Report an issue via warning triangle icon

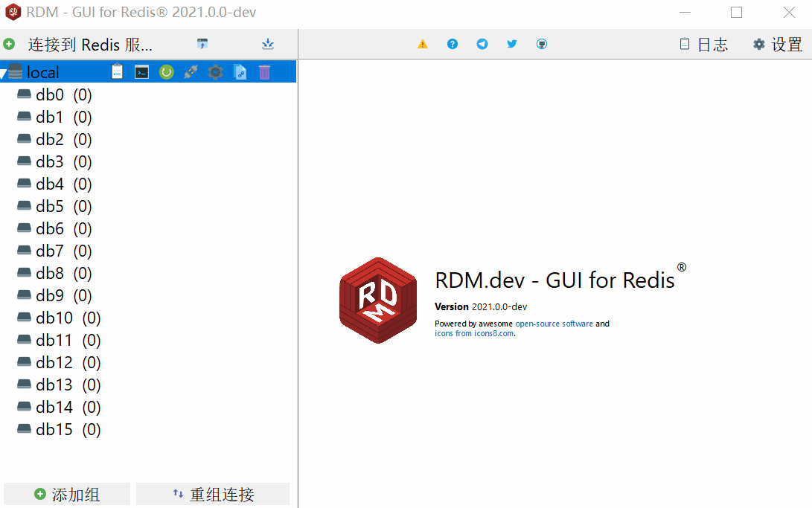(423, 44)
